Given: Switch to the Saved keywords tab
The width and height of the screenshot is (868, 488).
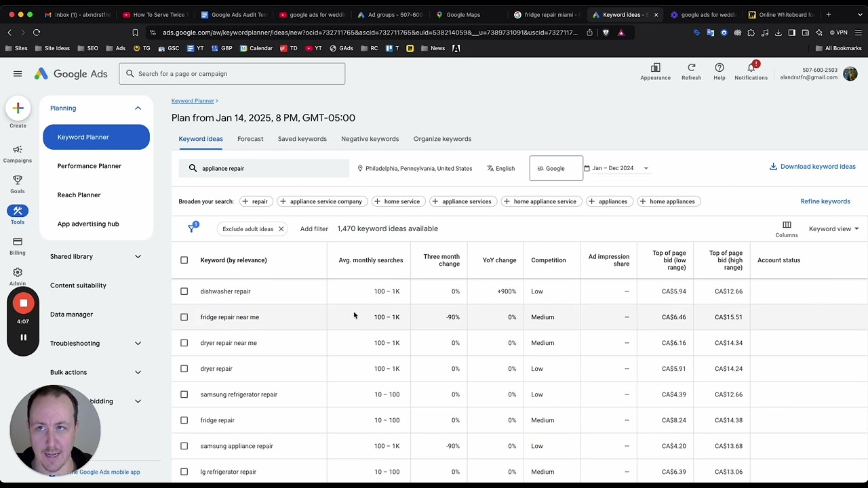Looking at the screenshot, I should point(302,139).
